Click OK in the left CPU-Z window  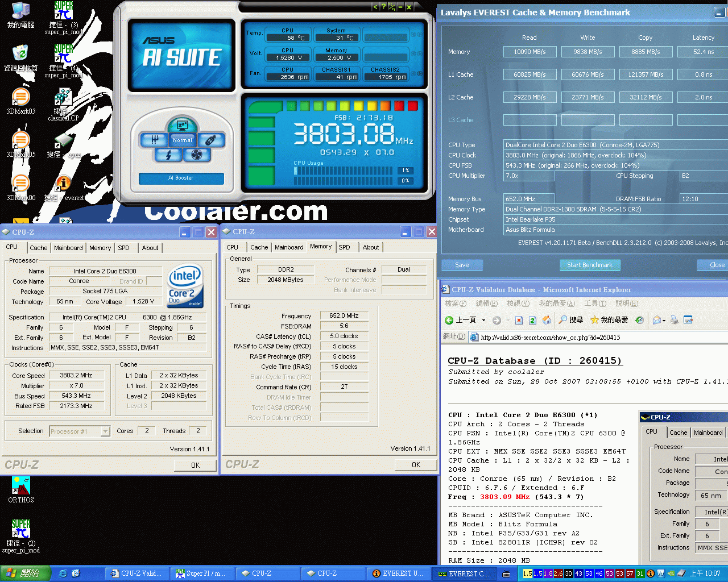pyautogui.click(x=195, y=465)
